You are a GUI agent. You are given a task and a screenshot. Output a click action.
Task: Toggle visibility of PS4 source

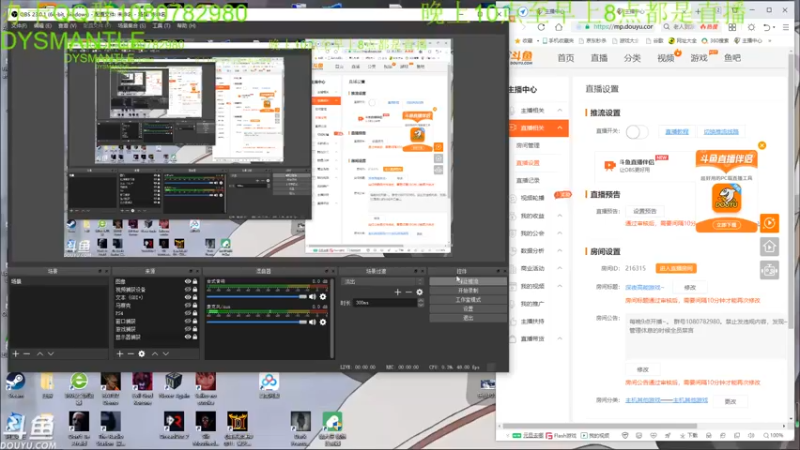[x=187, y=313]
